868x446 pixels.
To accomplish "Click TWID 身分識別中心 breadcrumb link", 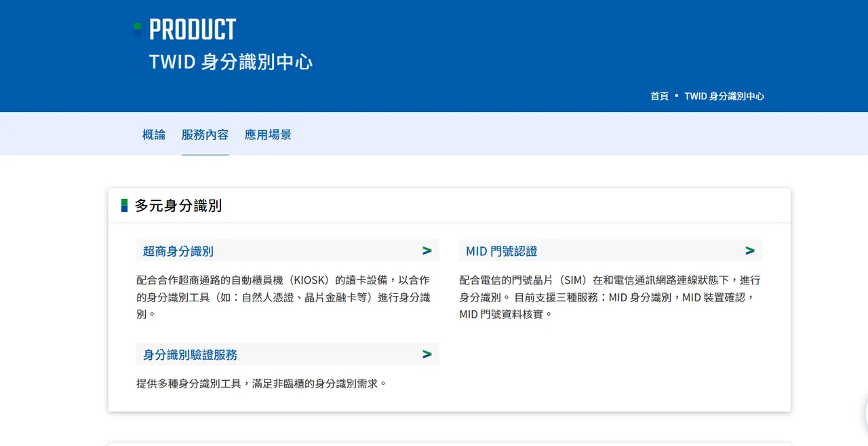I will coord(724,96).
